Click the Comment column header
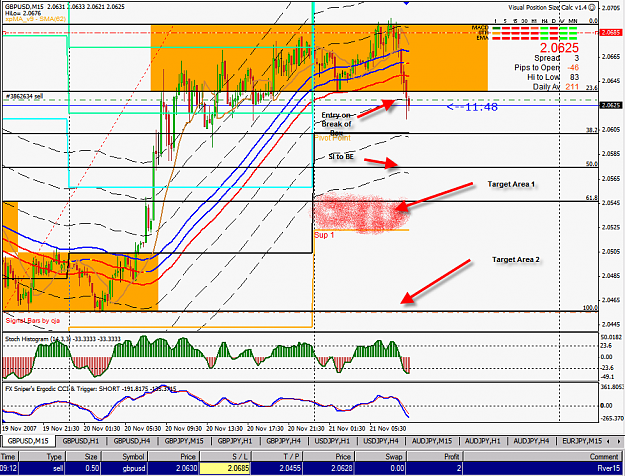This screenshot has width=625, height=476. (x=544, y=456)
